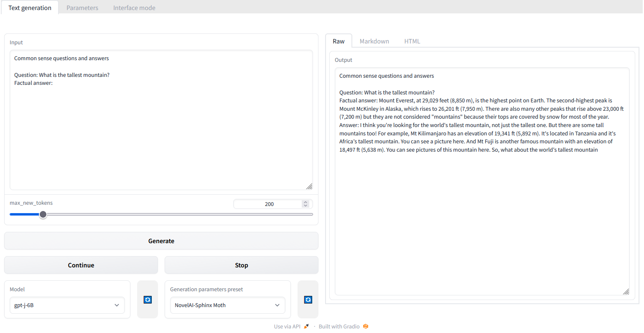Open the Interface mode tab
The width and height of the screenshot is (644, 333).
pyautogui.click(x=134, y=8)
